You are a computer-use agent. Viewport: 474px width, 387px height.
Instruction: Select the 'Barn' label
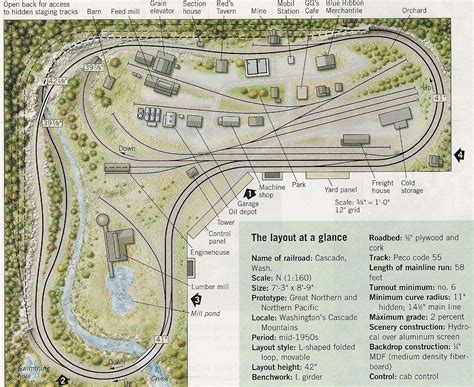click(x=94, y=11)
